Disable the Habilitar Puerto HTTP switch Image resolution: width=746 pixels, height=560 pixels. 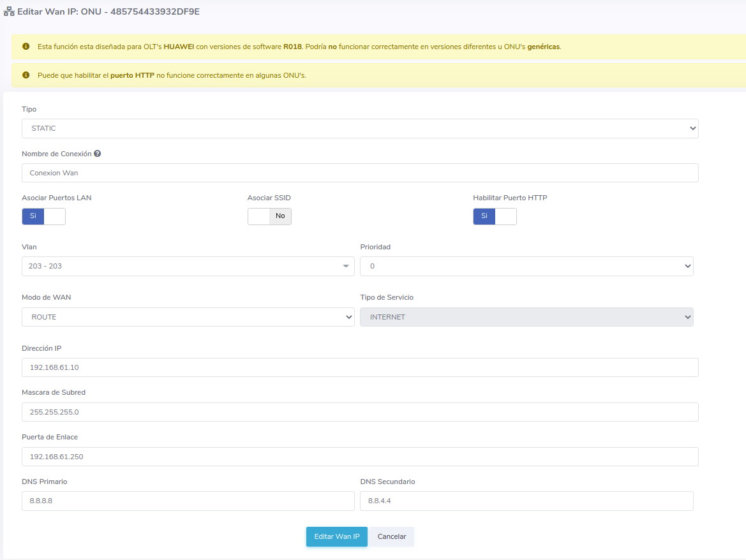[495, 216]
